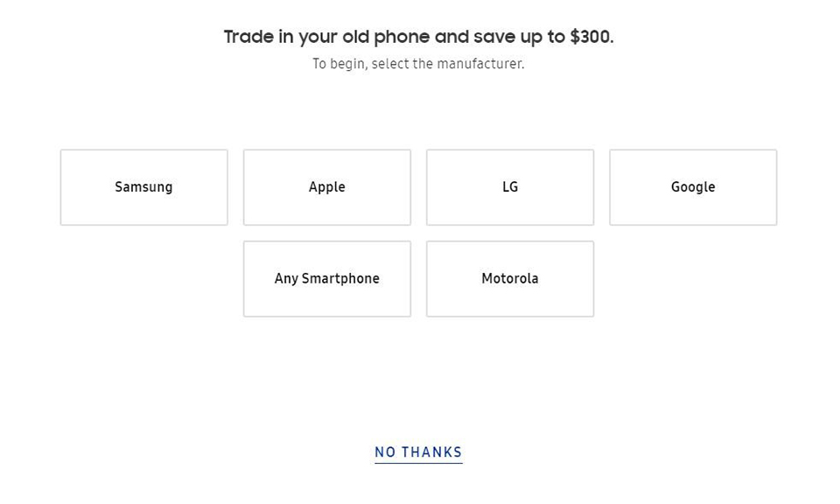Click the trade-in headline about saving $300
The height and width of the screenshot is (504, 840).
pyautogui.click(x=418, y=37)
